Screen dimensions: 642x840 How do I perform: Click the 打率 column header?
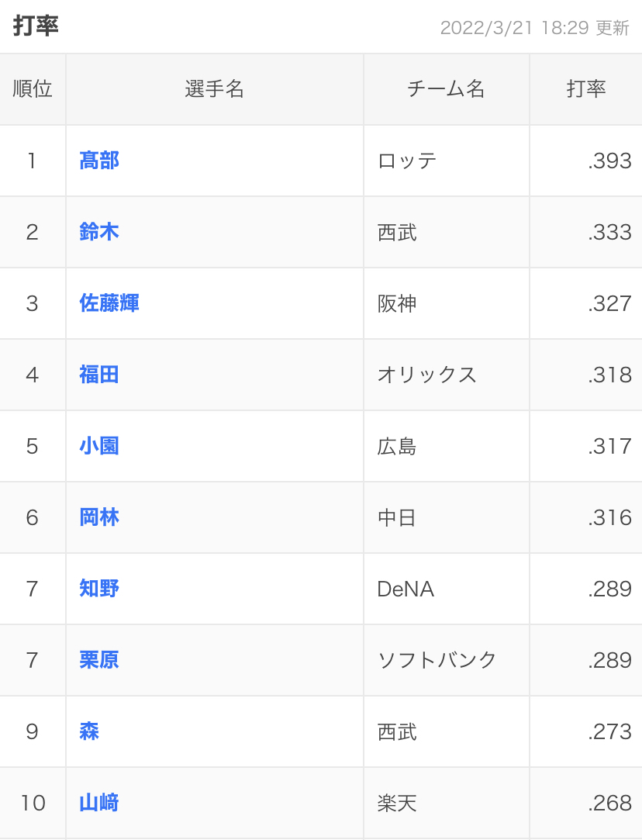click(585, 89)
